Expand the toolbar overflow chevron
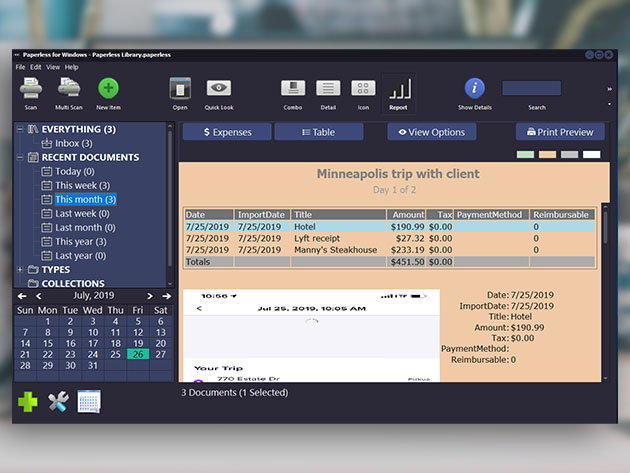Image resolution: width=630 pixels, height=473 pixels. [610, 89]
